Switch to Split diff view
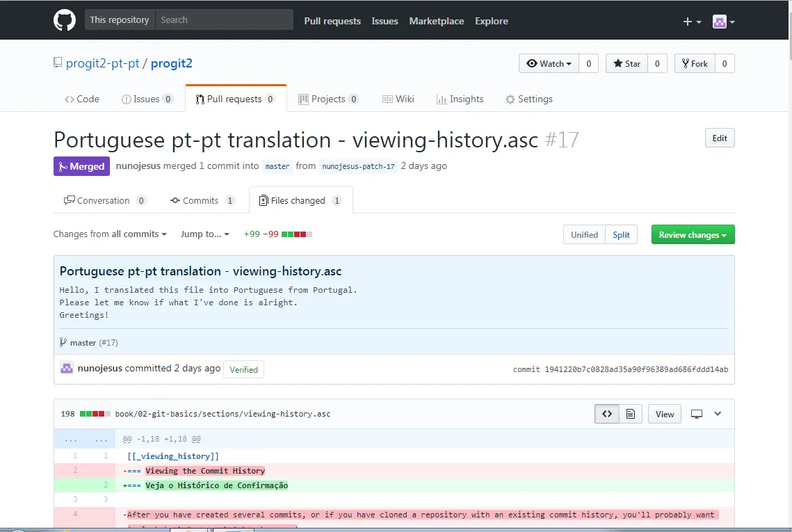 621,234
